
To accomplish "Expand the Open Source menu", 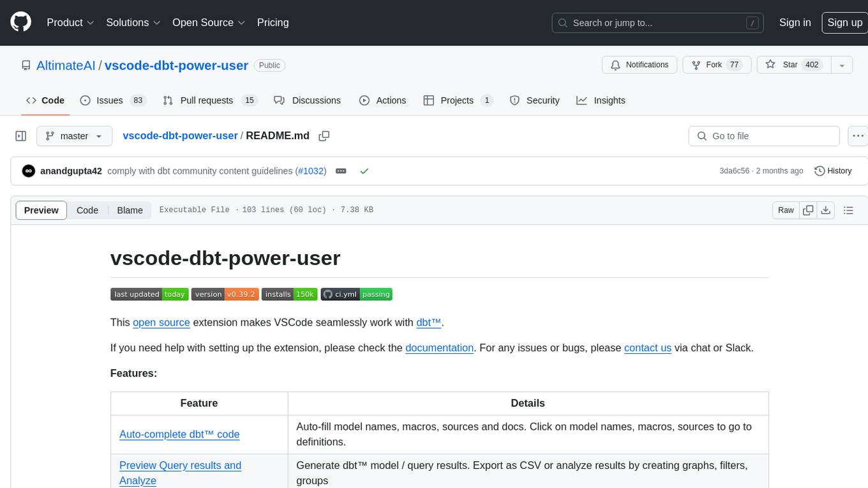I will [x=209, y=22].
